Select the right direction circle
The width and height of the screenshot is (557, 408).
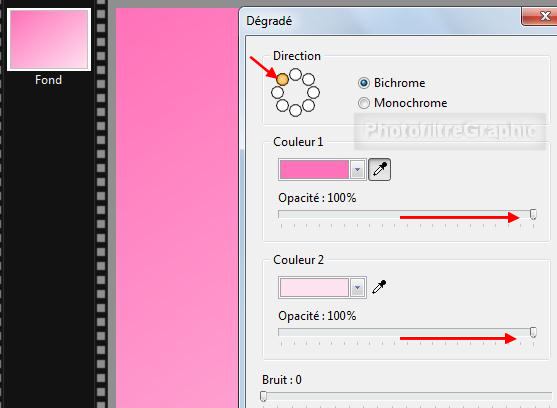point(313,92)
